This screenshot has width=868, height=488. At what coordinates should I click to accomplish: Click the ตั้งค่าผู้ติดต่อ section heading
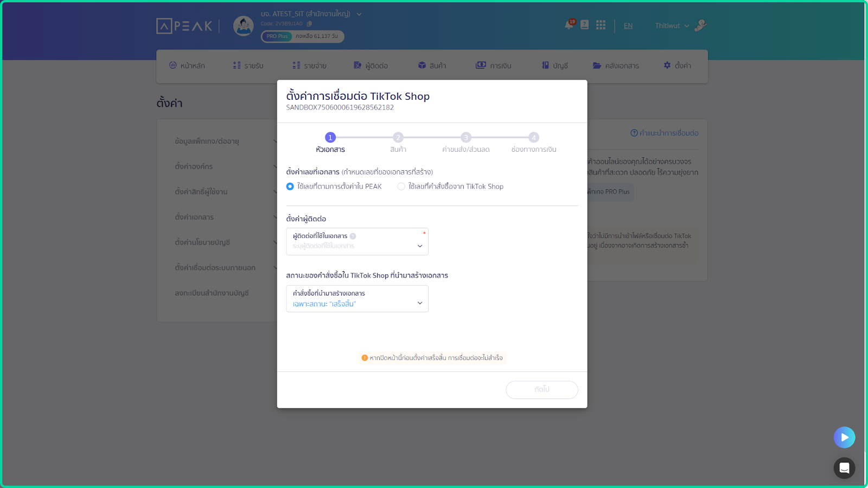click(x=306, y=219)
